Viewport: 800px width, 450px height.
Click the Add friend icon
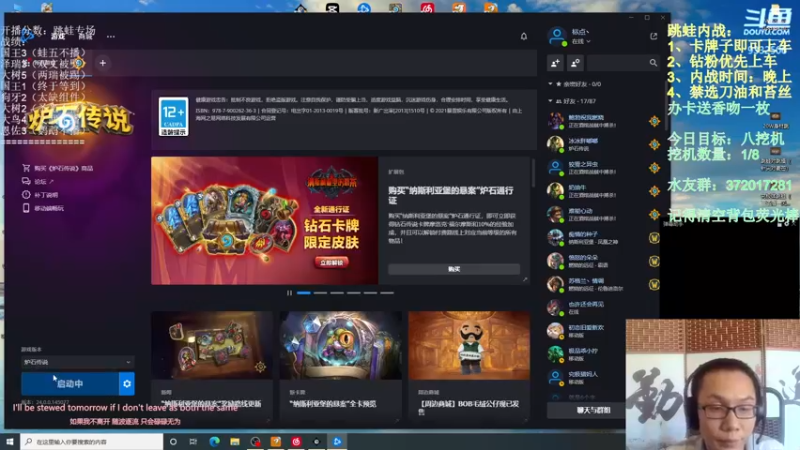555,63
